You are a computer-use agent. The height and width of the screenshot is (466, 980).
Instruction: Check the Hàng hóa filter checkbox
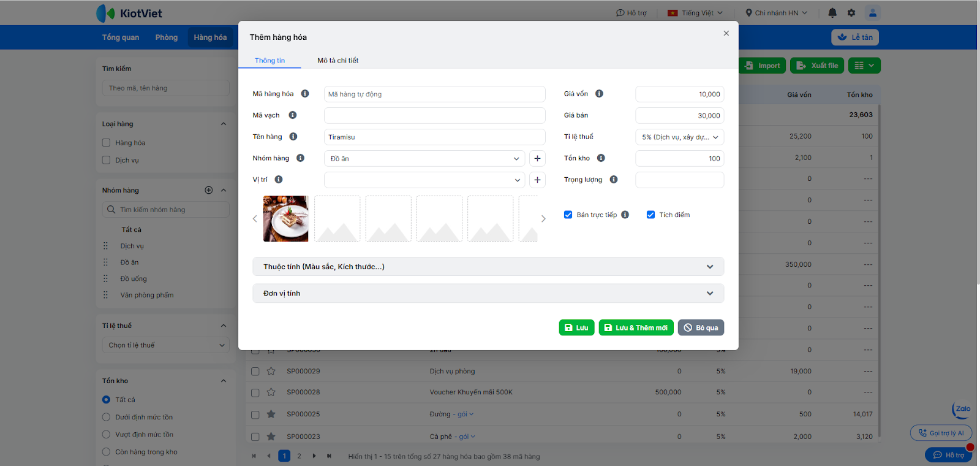(106, 143)
